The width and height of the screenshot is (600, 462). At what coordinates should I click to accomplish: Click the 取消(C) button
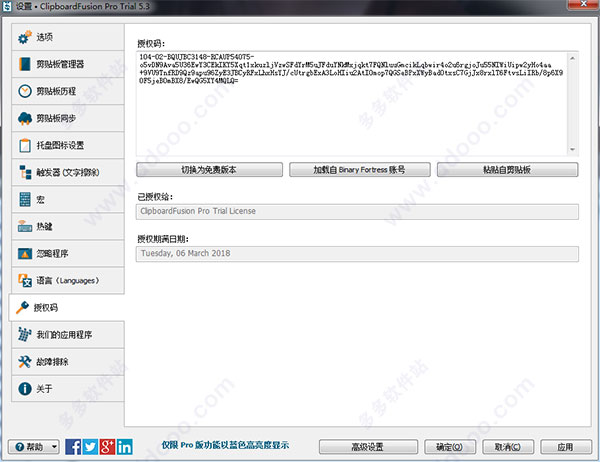click(508, 447)
